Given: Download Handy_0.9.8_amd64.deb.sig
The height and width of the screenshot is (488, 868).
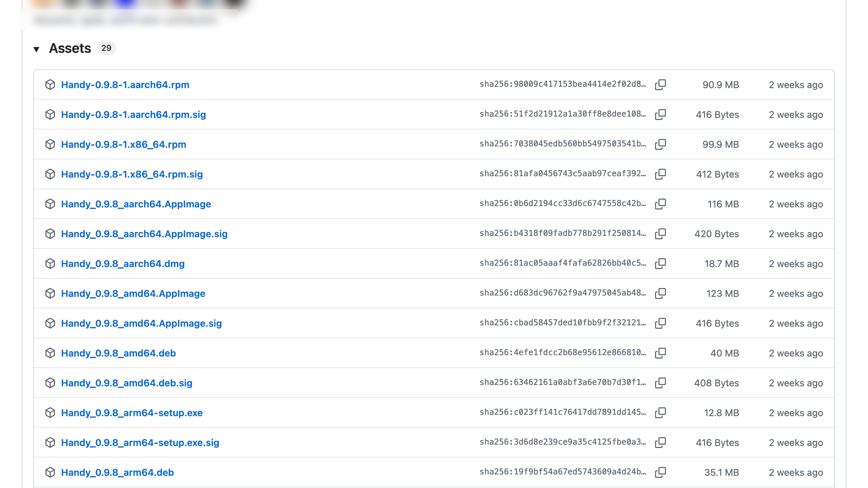Looking at the screenshot, I should click(x=126, y=383).
